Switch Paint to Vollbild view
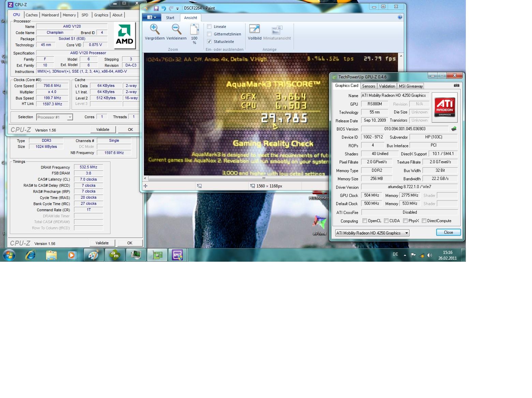532x398 pixels. [254, 32]
